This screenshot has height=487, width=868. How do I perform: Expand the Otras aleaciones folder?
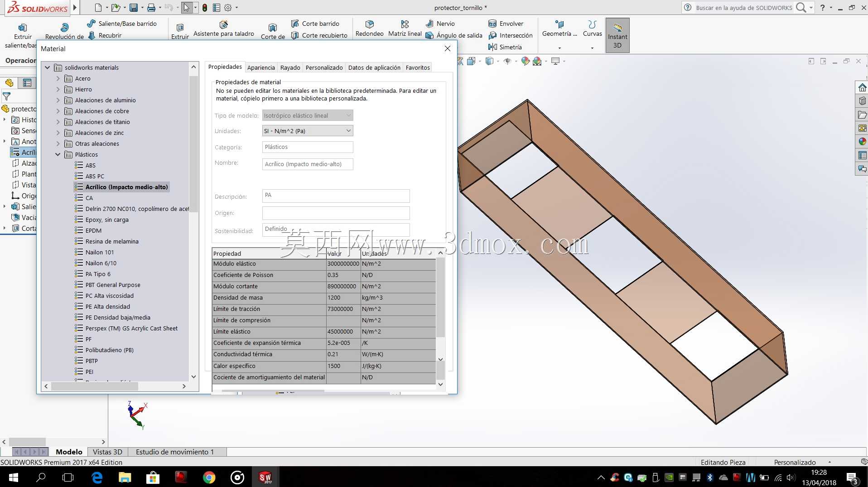click(58, 143)
